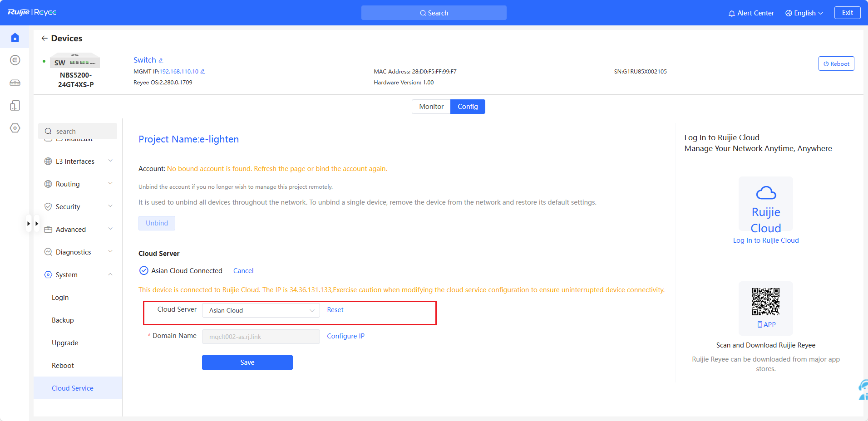The width and height of the screenshot is (868, 421).
Task: Click the System gear icon
Action: [x=48, y=274]
